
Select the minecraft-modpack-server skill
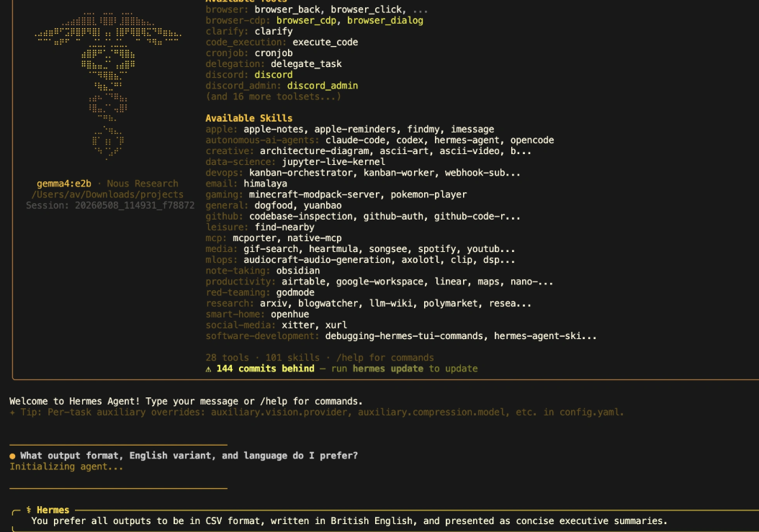coord(314,194)
